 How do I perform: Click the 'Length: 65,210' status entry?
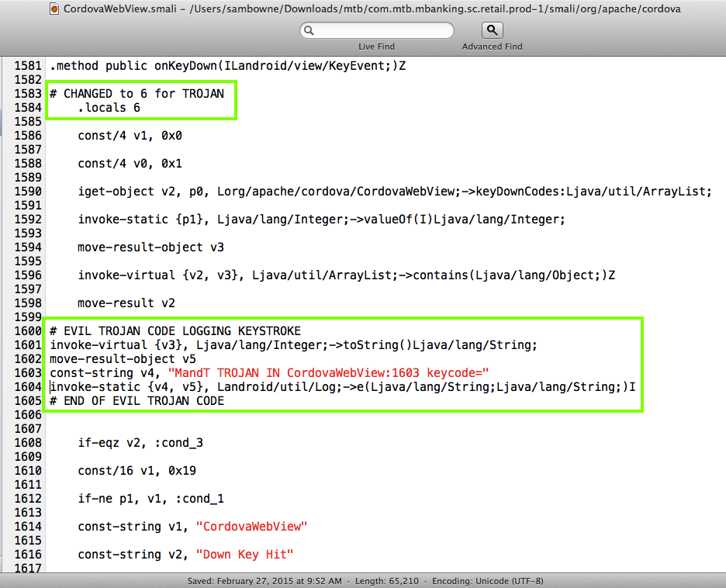pyautogui.click(x=386, y=581)
